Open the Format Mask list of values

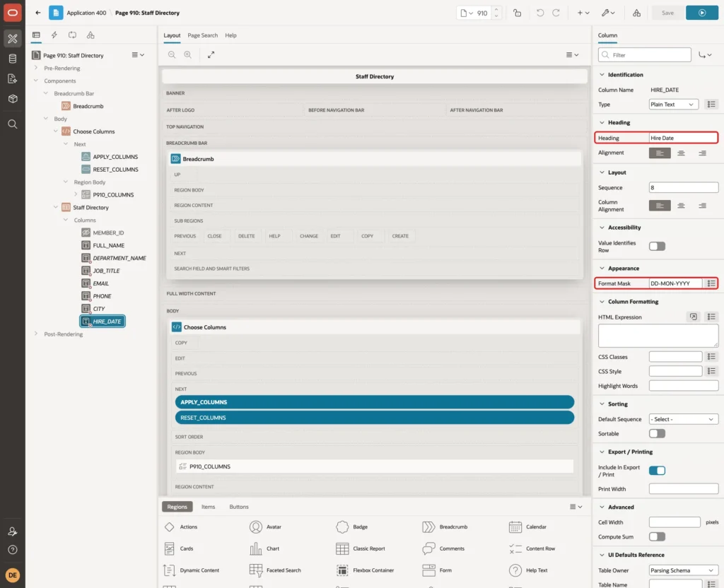pyautogui.click(x=711, y=283)
